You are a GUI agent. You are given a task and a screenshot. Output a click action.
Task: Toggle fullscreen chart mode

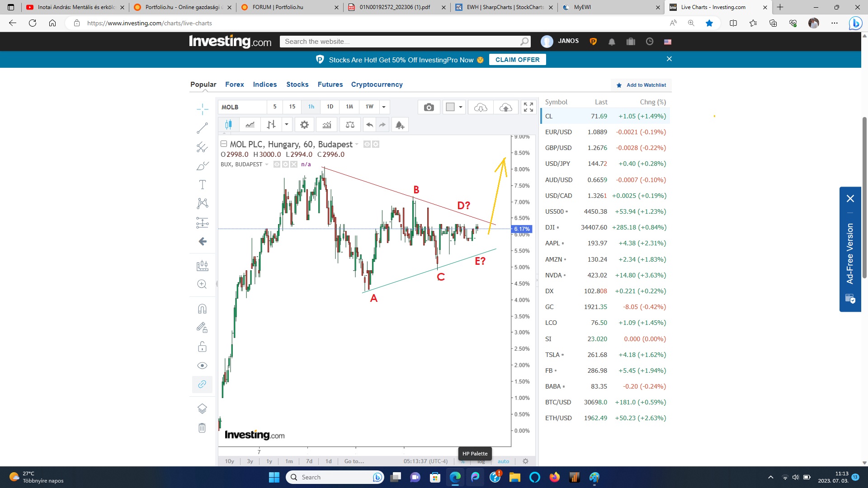(x=528, y=107)
